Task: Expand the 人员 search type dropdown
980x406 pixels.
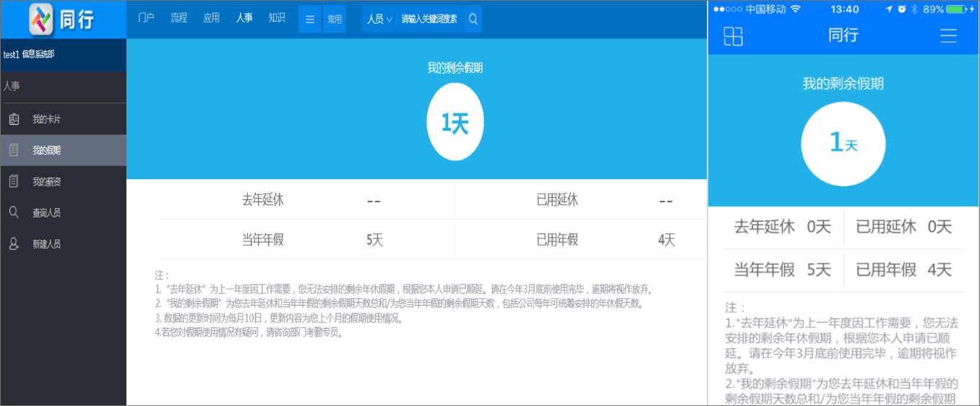Action: click(379, 20)
